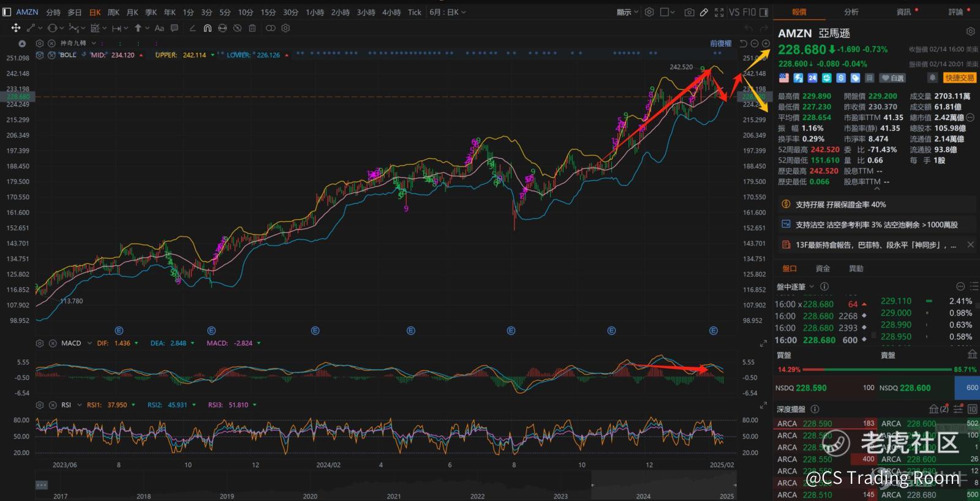The width and height of the screenshot is (980, 501).
Task: Open the 6月：日K range dropdown
Action: (448, 12)
